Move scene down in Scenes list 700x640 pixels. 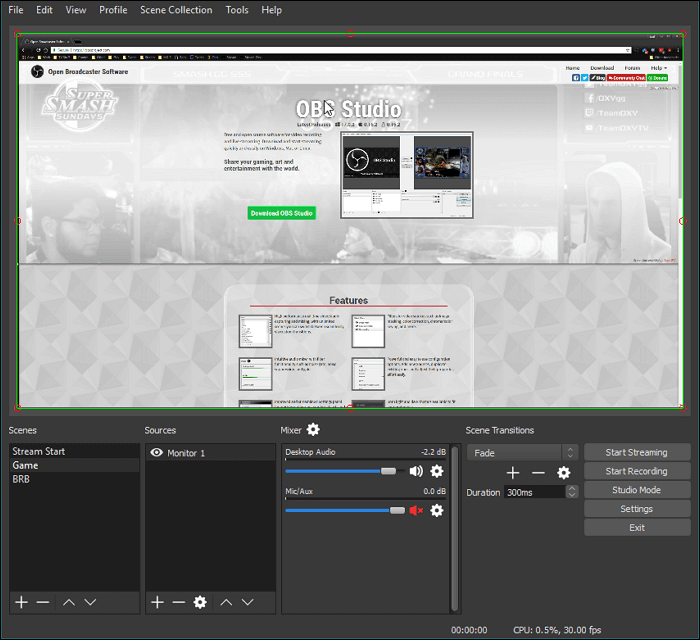pyautogui.click(x=90, y=602)
